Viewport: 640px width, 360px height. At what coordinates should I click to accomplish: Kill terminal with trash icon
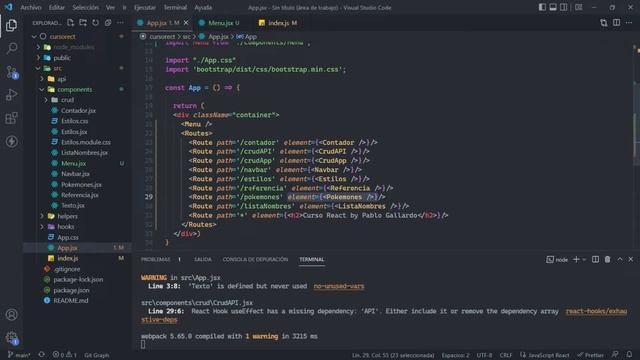point(607,260)
